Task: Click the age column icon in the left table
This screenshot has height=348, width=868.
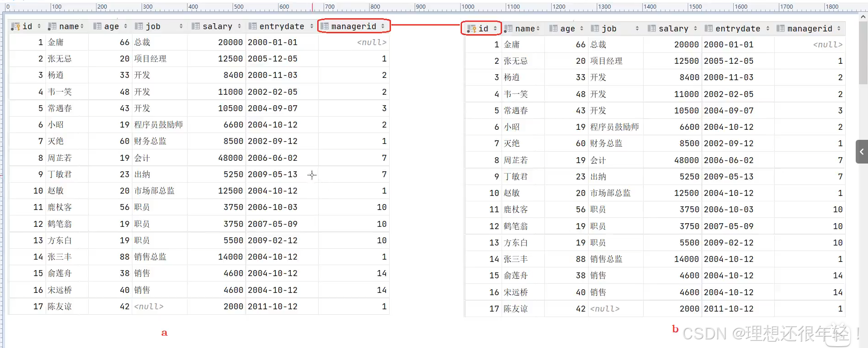Action: coord(97,26)
